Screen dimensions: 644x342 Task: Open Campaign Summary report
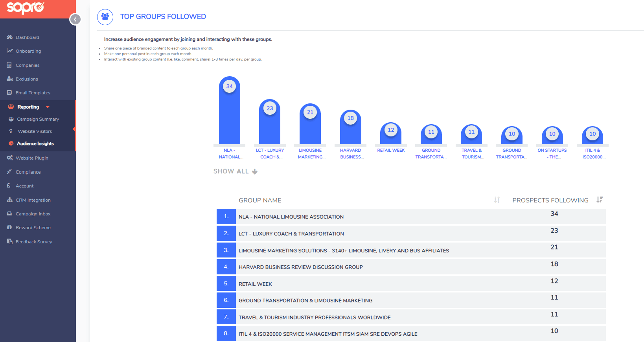(x=38, y=119)
